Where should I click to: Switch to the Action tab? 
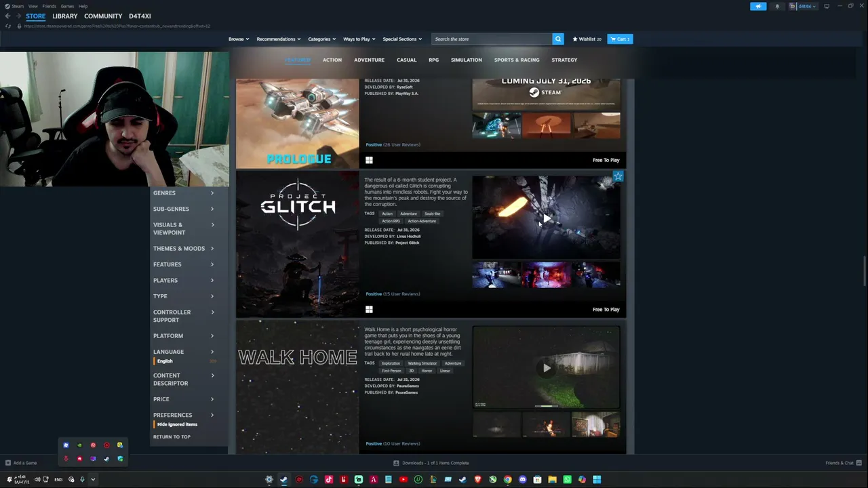(x=332, y=60)
